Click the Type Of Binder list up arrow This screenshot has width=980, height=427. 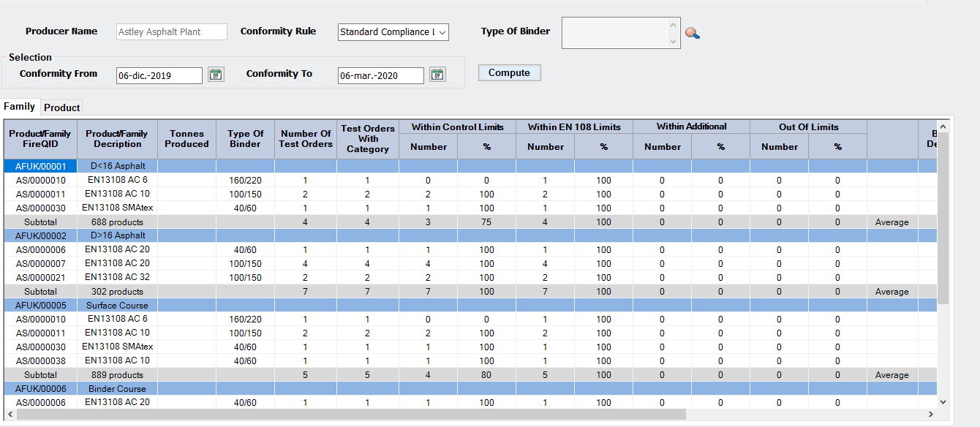[x=674, y=25]
